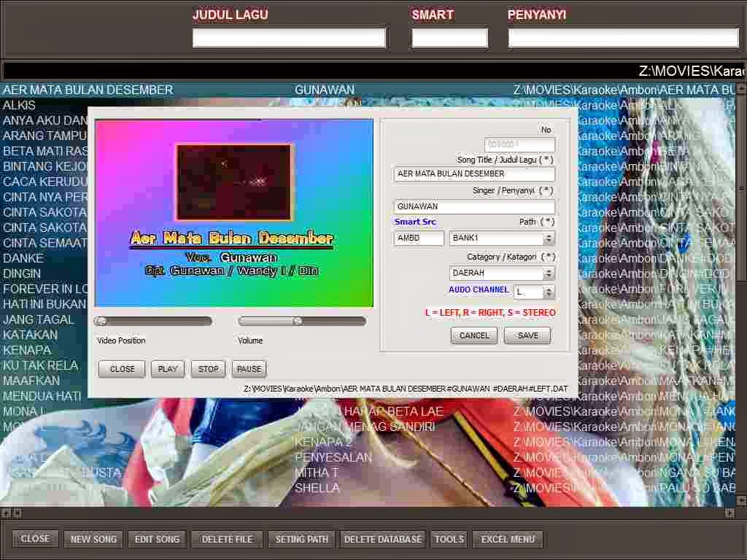The image size is (747, 560).
Task: Click the DELETE DATABASE toolbar button
Action: coord(382,538)
